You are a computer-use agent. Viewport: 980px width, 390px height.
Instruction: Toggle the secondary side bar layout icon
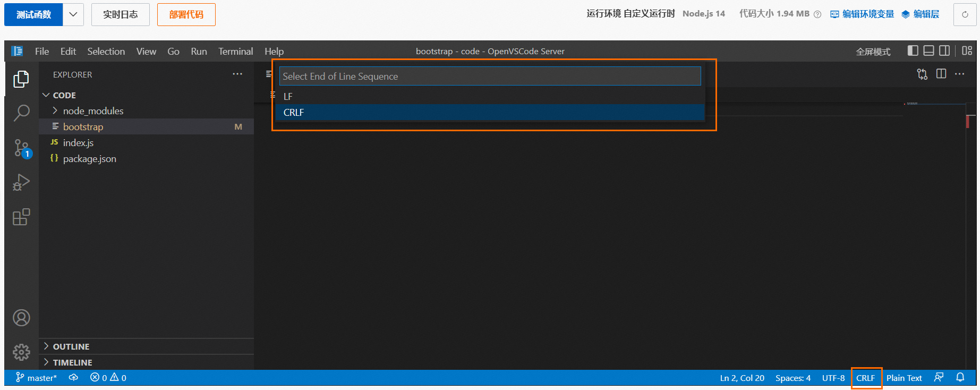944,50
